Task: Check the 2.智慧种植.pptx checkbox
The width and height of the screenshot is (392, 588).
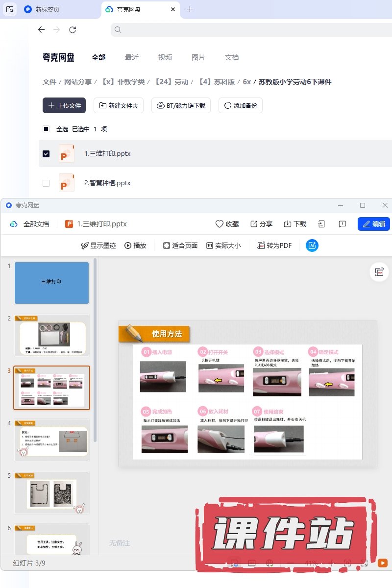Action: tap(46, 183)
